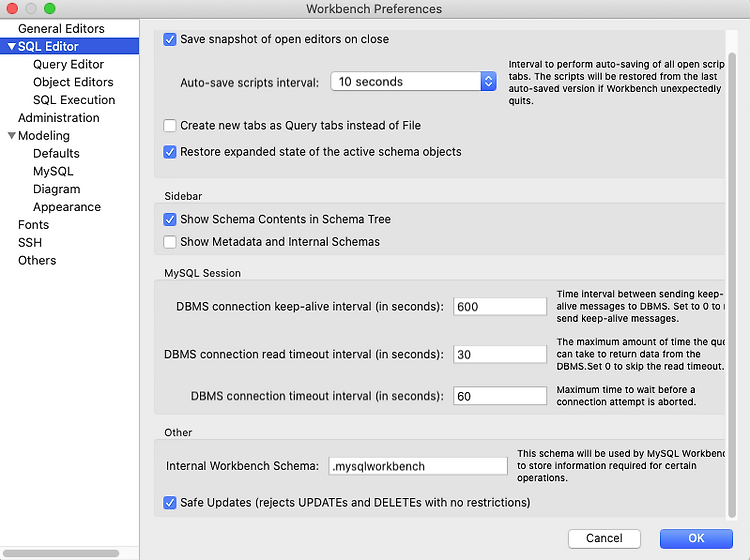The image size is (750, 560).
Task: Turn off Safe Updates checkbox
Action: point(170,503)
